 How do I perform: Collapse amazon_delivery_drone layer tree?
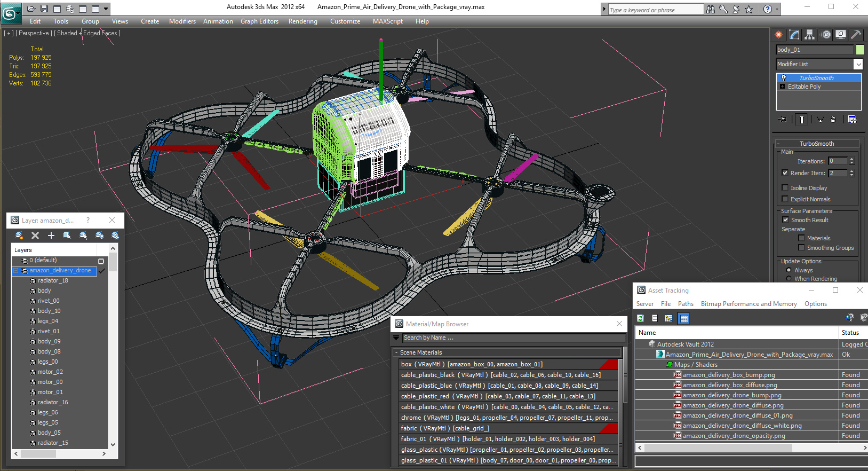pos(16,271)
